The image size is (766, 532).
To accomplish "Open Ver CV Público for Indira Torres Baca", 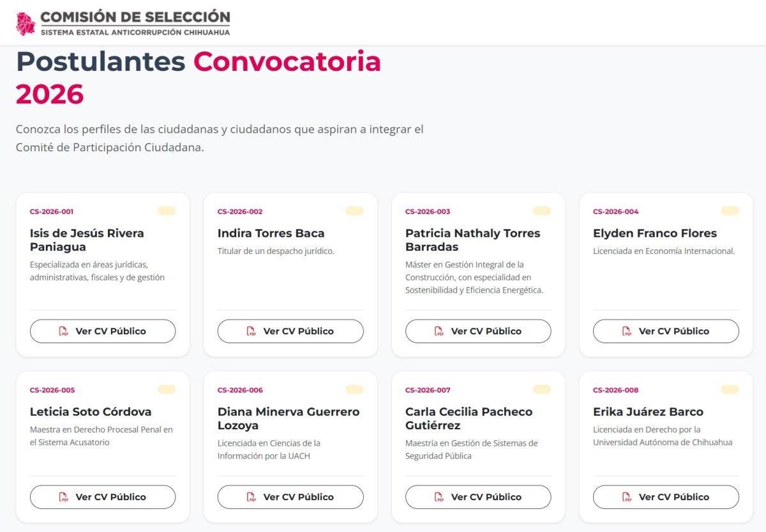I will [290, 331].
